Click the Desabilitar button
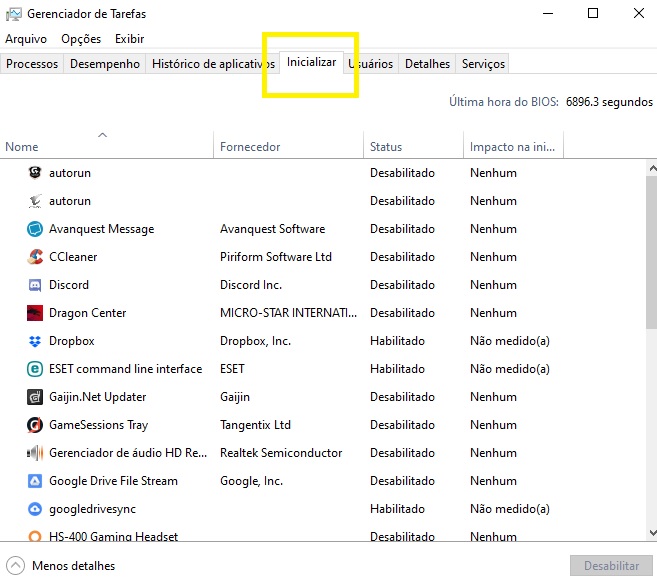Screen dimensions: 657x587 611,566
